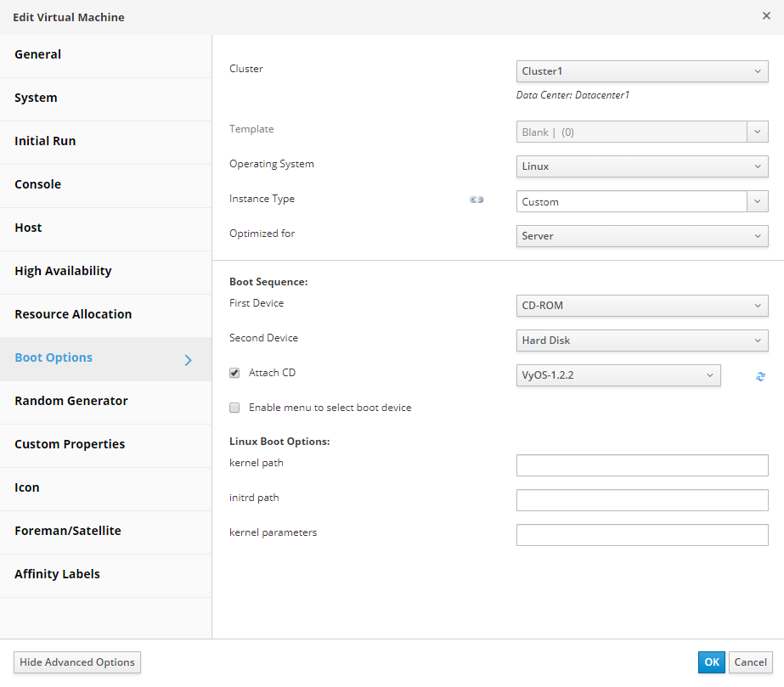Change the Second Device selection
Viewport: 784px width, 687px height.
pyautogui.click(x=641, y=341)
